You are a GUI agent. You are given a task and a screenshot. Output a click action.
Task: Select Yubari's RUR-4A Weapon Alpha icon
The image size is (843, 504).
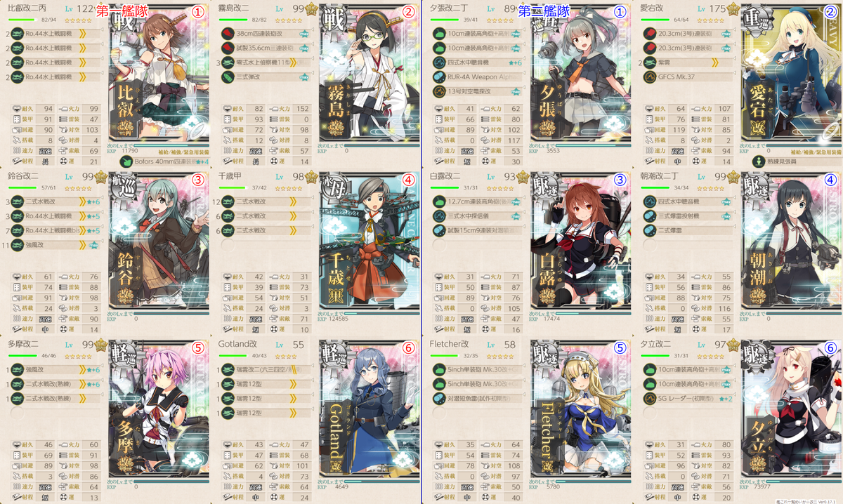(438, 76)
